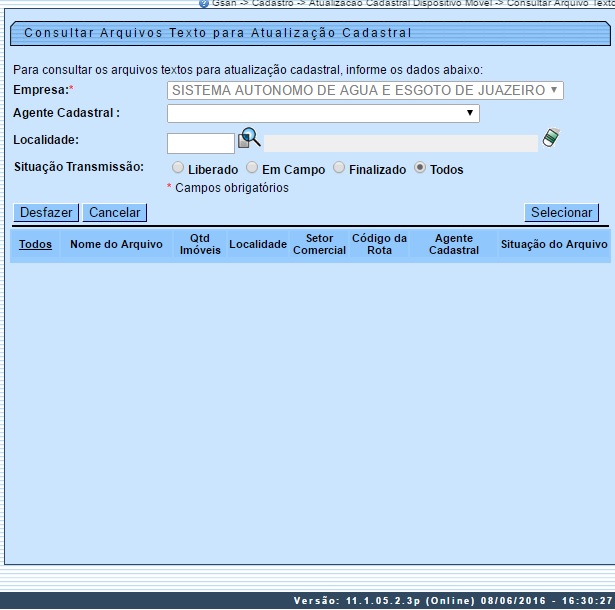
Task: Click the Situação do Arquivo column header
Action: 554,244
